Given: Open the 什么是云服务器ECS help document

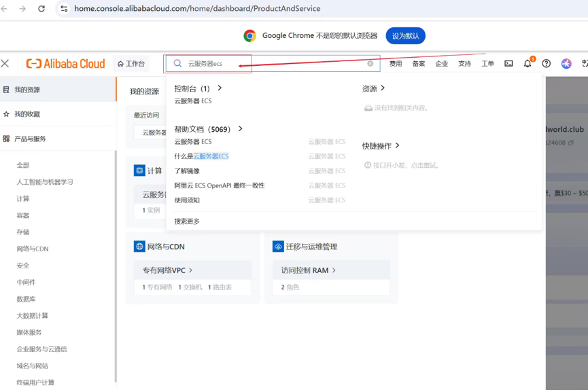Looking at the screenshot, I should click(201, 156).
